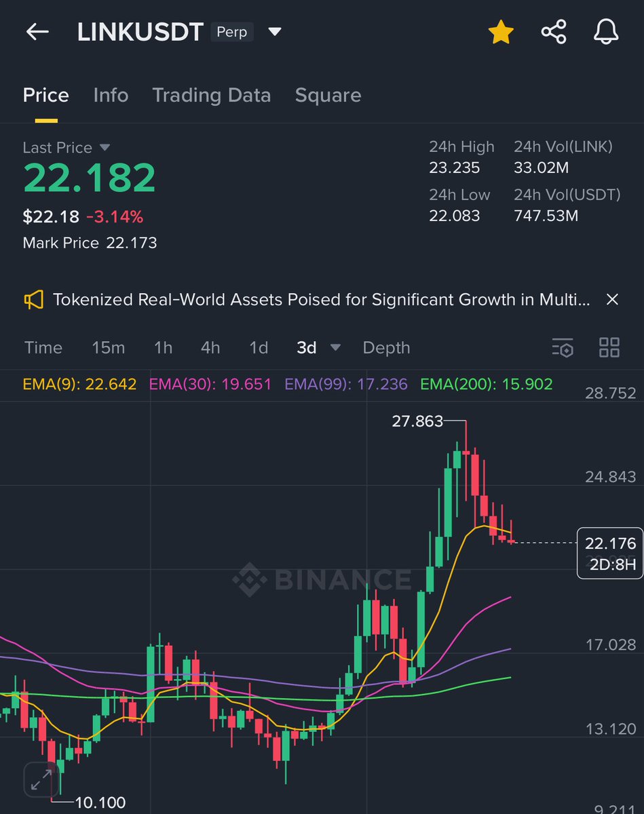Tap the LINKUSDT symbol title
The height and width of the screenshot is (814, 644).
click(x=140, y=32)
